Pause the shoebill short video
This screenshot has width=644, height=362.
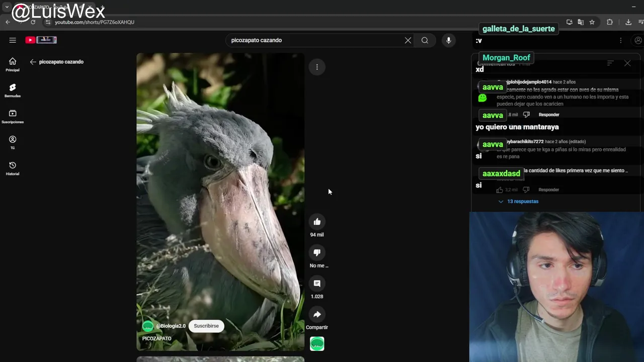(220, 201)
